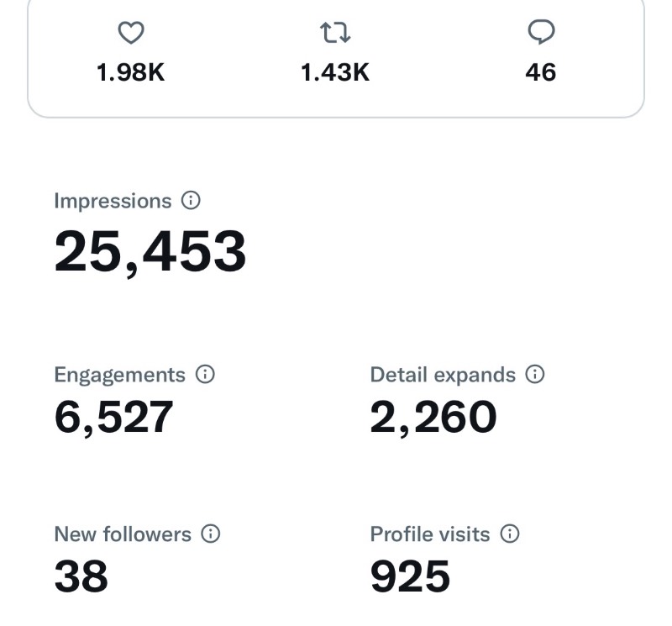Select the 1.98K likes count

131,72
